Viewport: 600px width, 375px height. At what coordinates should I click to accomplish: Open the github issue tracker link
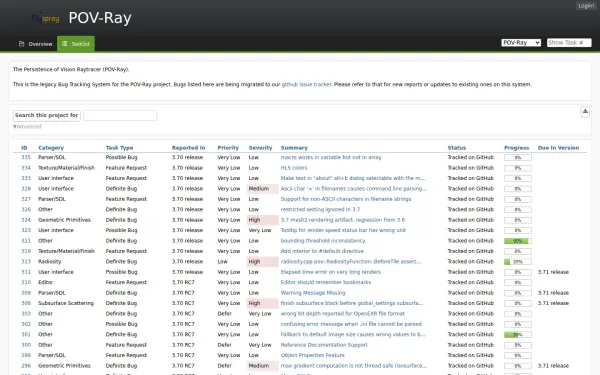(307, 84)
